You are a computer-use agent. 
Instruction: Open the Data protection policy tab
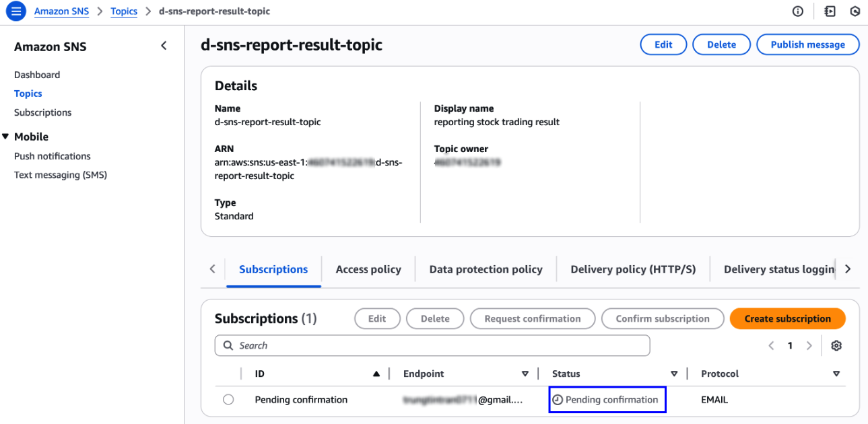pos(486,269)
